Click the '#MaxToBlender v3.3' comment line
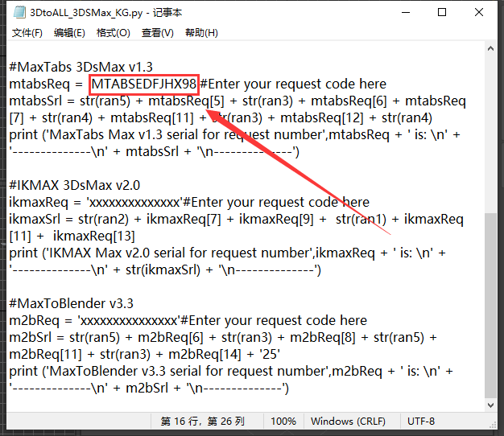The height and width of the screenshot is (436, 504). pyautogui.click(x=71, y=304)
